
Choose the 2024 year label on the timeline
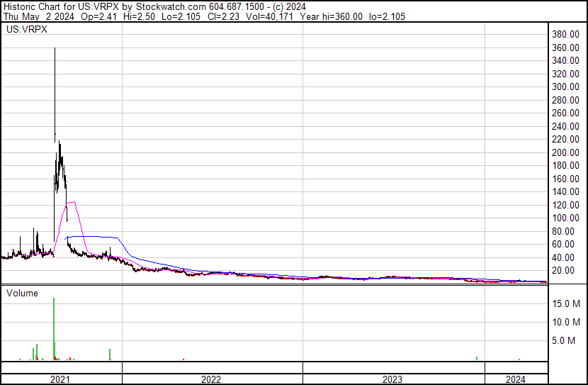[x=515, y=379]
